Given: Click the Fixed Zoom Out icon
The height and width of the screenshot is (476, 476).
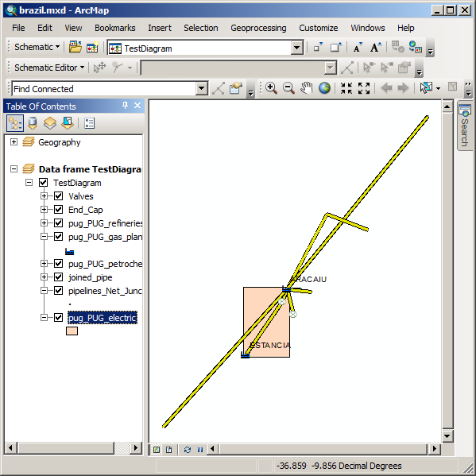Looking at the screenshot, I should pos(364,88).
